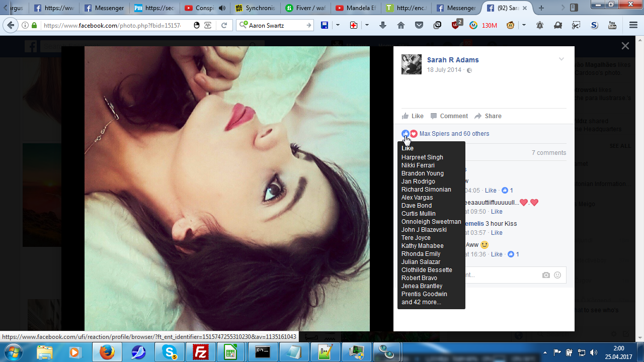Select Onnoleigh Sweetman in the Like list
The image size is (644, 362).
coord(431,222)
